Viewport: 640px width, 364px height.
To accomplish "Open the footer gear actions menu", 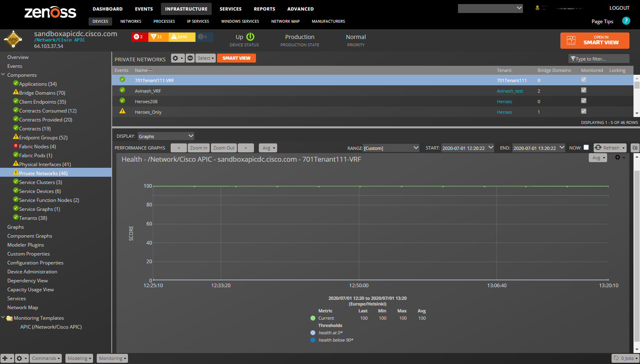I will coord(22,358).
